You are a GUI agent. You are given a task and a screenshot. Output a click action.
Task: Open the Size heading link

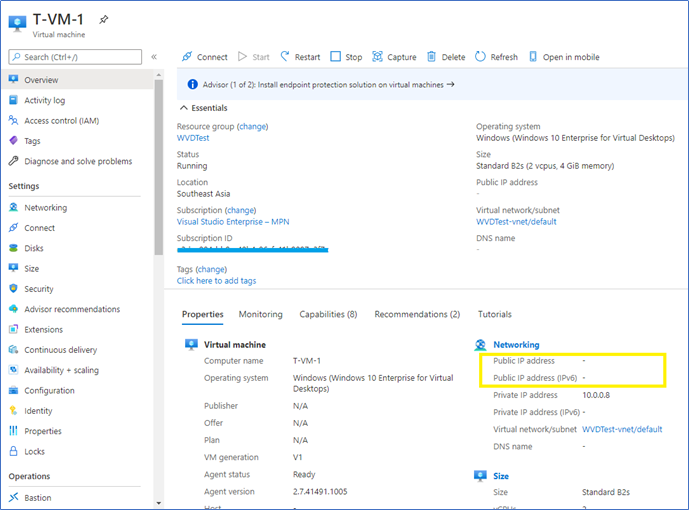(x=500, y=476)
